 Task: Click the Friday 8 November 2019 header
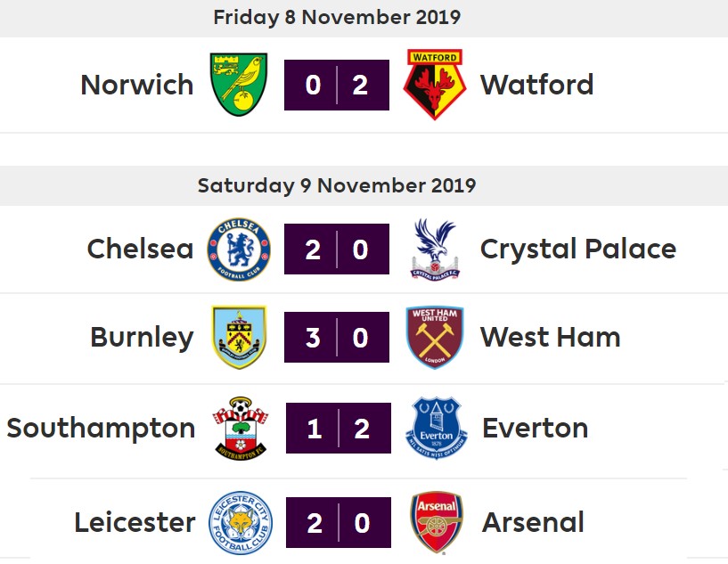(x=337, y=17)
